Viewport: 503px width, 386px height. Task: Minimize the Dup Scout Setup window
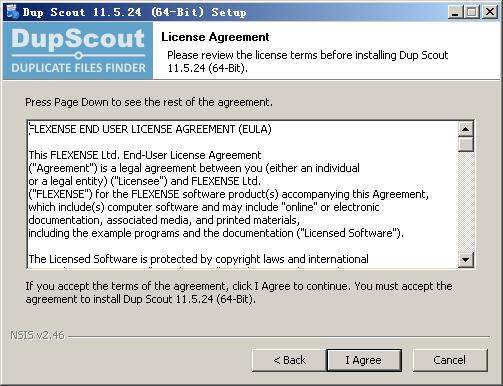coord(456,12)
